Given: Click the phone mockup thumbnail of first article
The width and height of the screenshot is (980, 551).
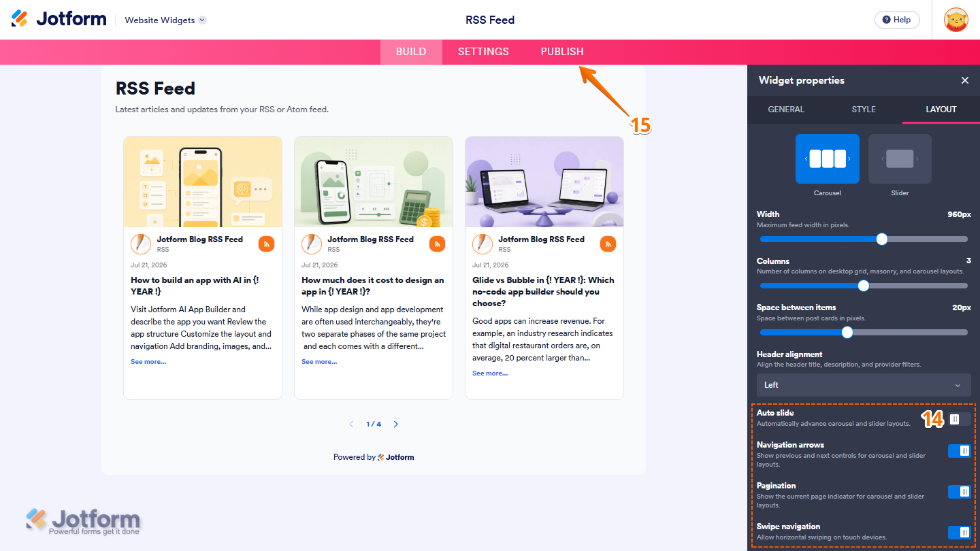Looking at the screenshot, I should [x=203, y=182].
